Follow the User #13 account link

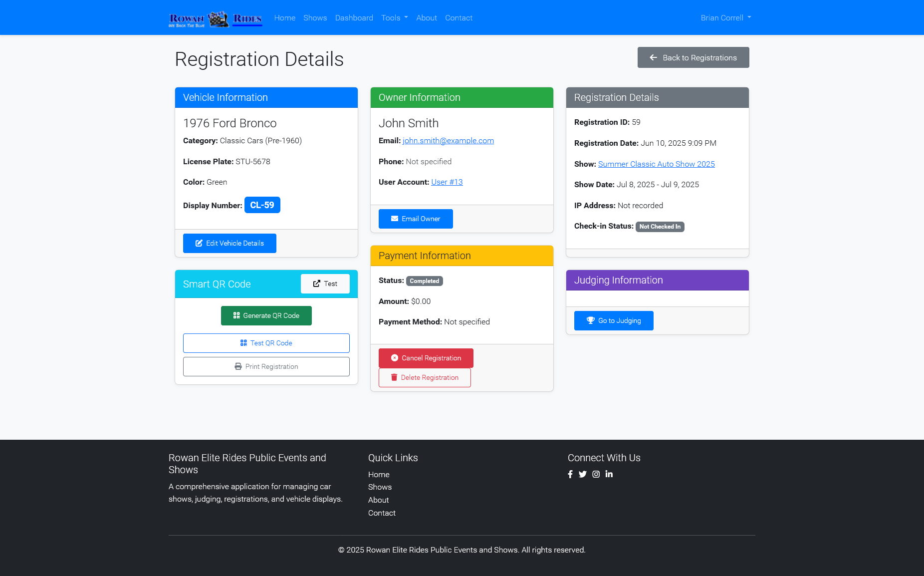(x=447, y=182)
